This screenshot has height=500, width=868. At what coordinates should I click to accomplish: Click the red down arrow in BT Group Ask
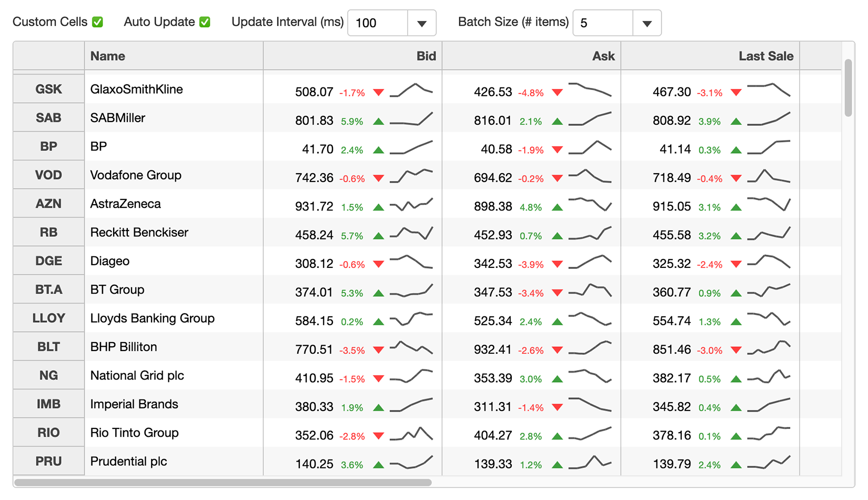[557, 293]
